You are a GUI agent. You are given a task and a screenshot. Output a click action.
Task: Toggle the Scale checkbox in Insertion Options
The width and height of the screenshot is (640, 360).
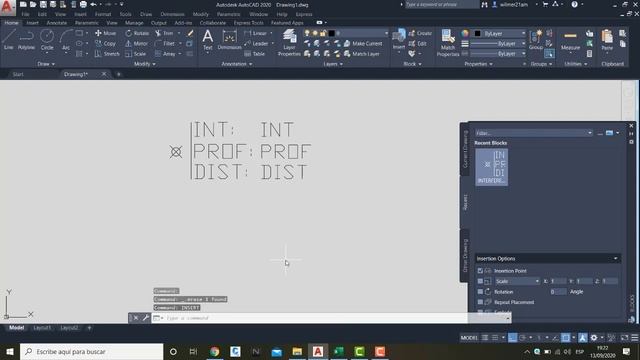click(480, 281)
